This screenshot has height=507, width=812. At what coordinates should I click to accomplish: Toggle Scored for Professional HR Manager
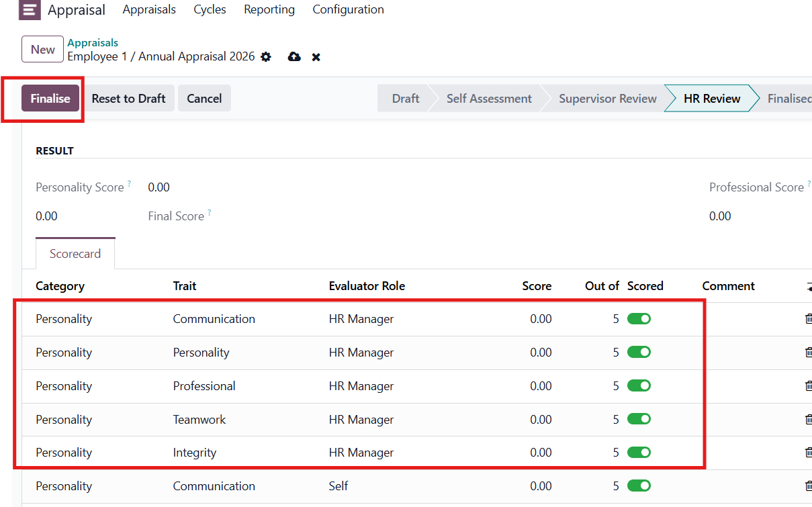pyautogui.click(x=639, y=386)
